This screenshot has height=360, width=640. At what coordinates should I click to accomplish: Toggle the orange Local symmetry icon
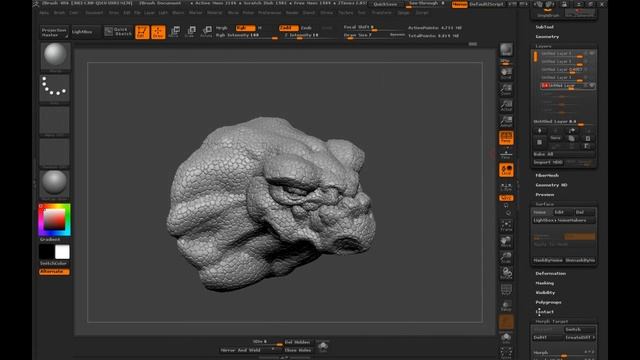[506, 170]
